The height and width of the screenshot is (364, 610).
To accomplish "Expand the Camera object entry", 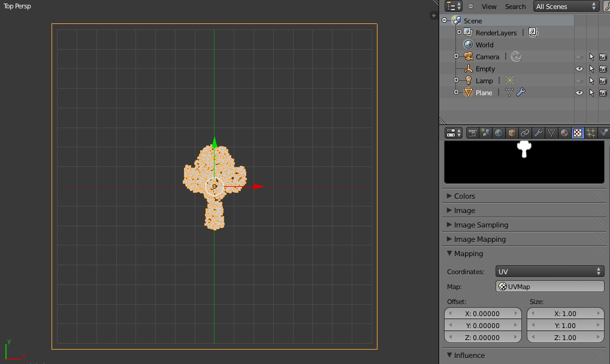I will click(457, 56).
